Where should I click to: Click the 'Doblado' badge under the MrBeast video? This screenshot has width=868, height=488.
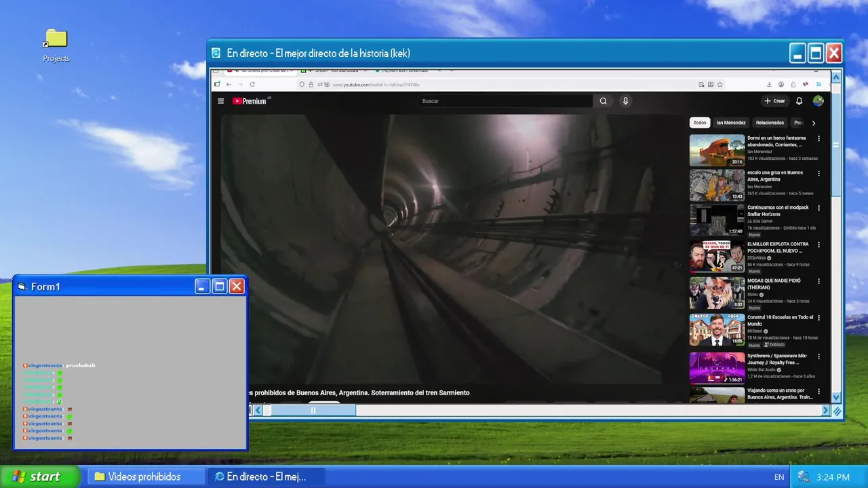point(774,344)
